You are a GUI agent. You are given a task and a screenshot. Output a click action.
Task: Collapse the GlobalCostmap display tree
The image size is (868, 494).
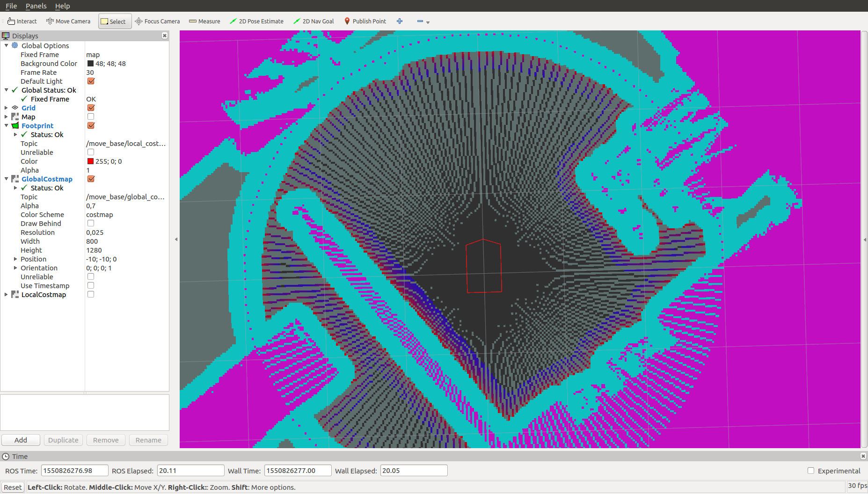[x=6, y=179]
